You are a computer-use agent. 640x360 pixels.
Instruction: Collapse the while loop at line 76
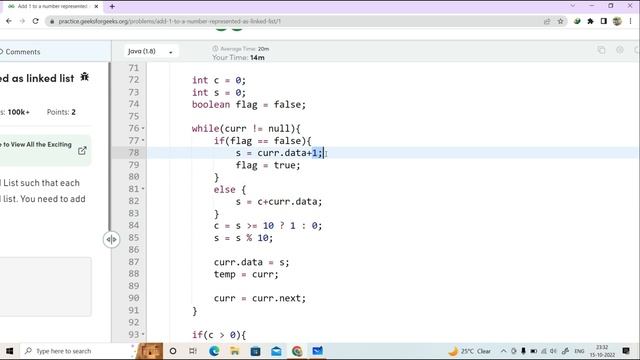[143, 129]
